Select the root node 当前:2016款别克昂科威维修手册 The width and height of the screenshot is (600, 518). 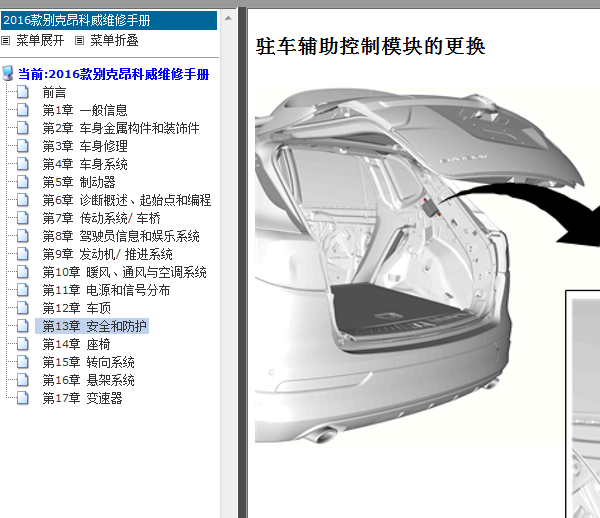[x=114, y=74]
